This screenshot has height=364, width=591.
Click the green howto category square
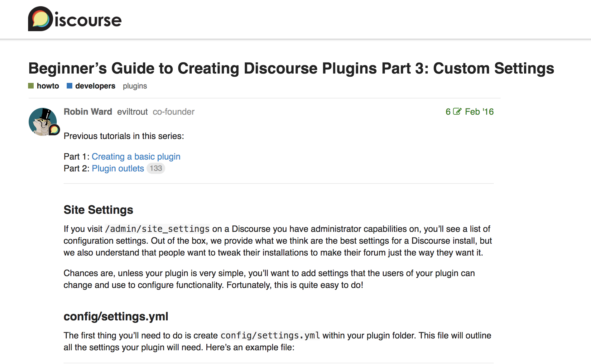click(x=31, y=86)
